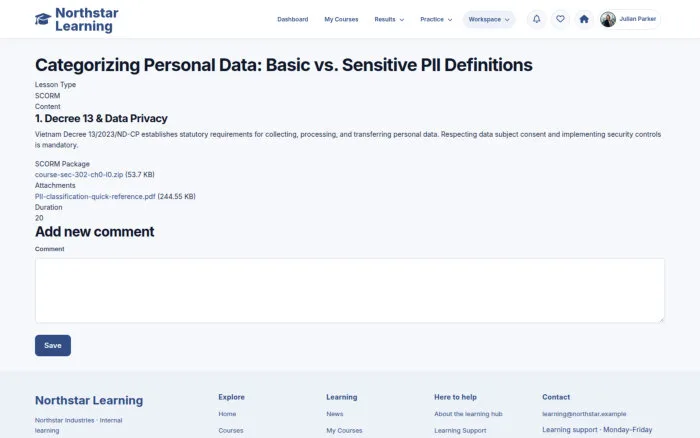The height and width of the screenshot is (438, 700).
Task: Open My Courses link in footer
Action: pyautogui.click(x=344, y=430)
